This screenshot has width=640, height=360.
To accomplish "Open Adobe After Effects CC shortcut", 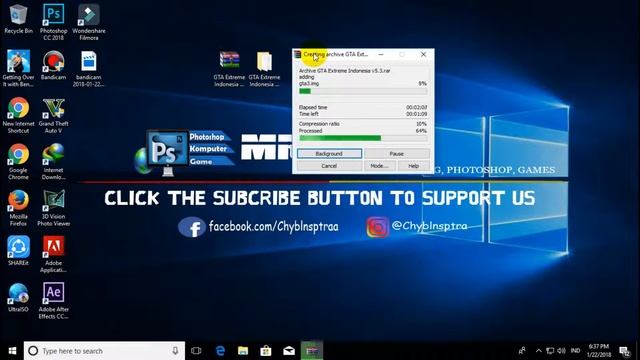I will [53, 300].
